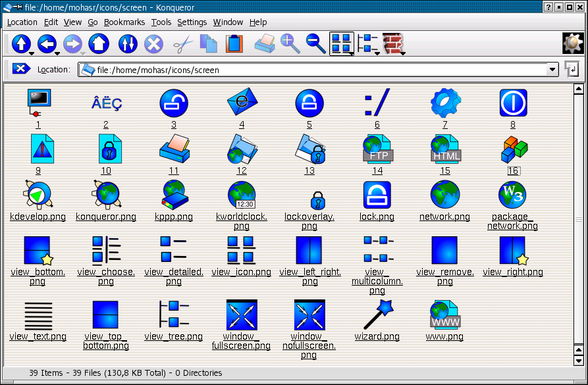Image resolution: width=588 pixels, height=385 pixels.
Task: Open the view_multicolumn.png link
Action: [x=377, y=281]
